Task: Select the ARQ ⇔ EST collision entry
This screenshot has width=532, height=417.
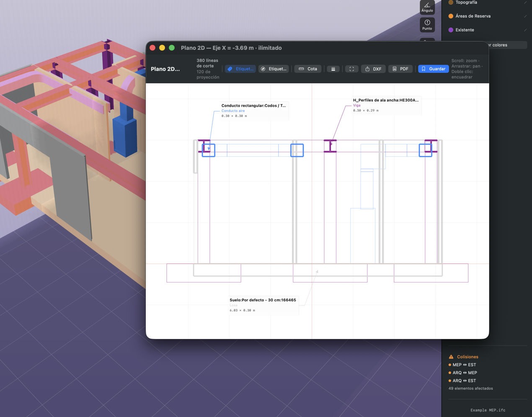Action: tap(464, 381)
